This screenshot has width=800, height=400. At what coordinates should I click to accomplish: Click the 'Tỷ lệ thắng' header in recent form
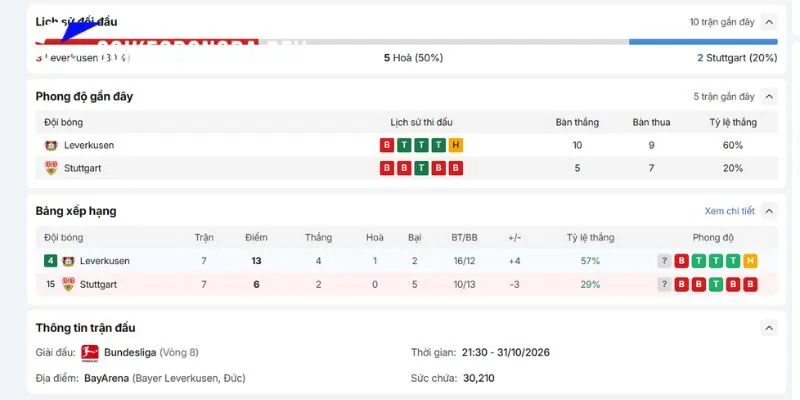[x=733, y=122]
